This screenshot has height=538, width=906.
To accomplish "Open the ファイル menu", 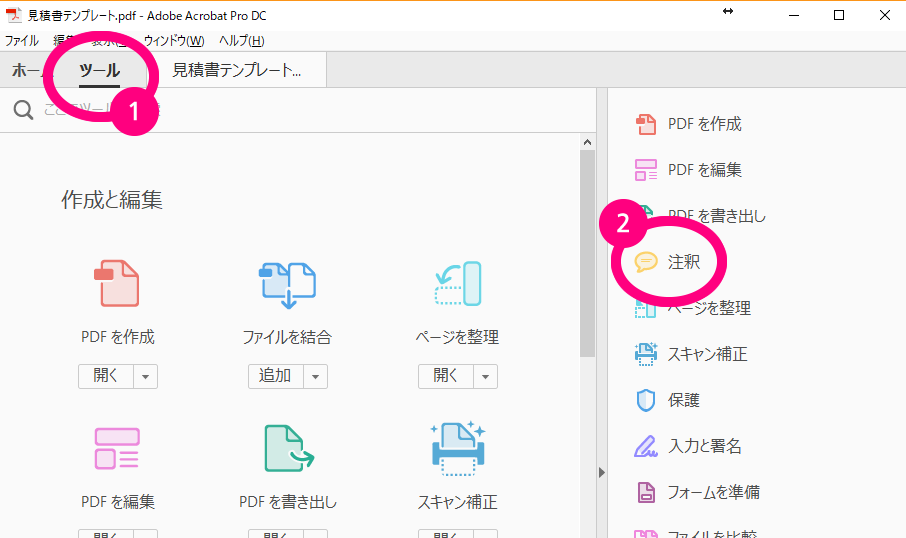I will point(21,40).
